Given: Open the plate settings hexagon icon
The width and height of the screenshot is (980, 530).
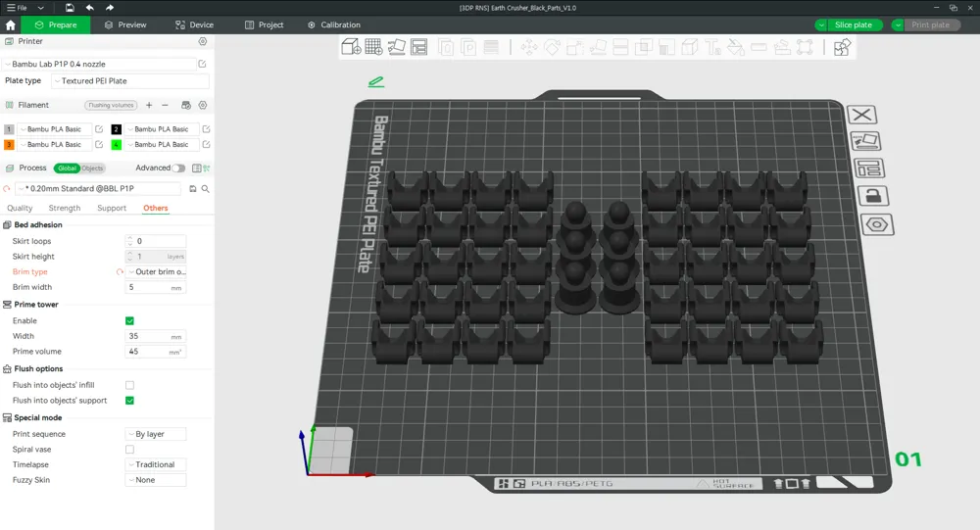Looking at the screenshot, I should 877,224.
